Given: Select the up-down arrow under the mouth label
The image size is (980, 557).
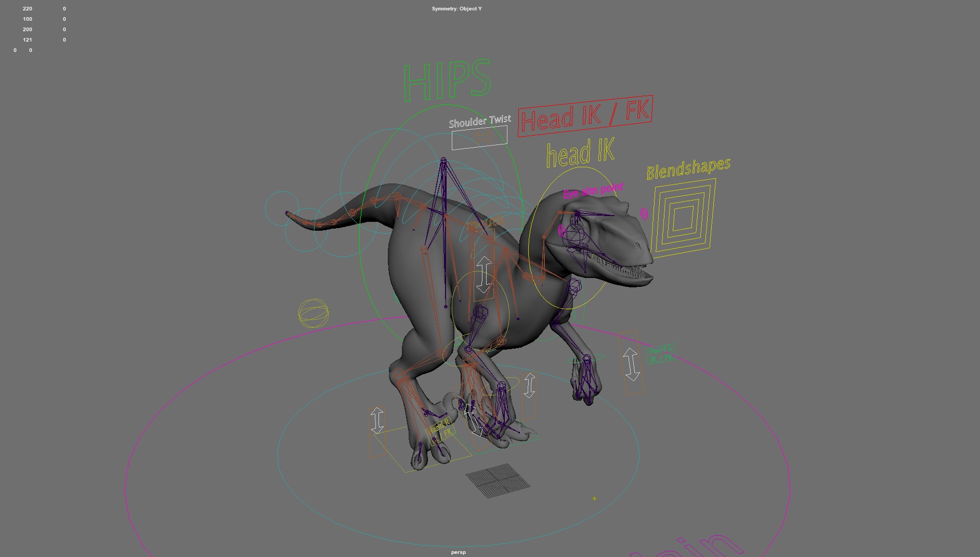Looking at the screenshot, I should coord(484,274).
